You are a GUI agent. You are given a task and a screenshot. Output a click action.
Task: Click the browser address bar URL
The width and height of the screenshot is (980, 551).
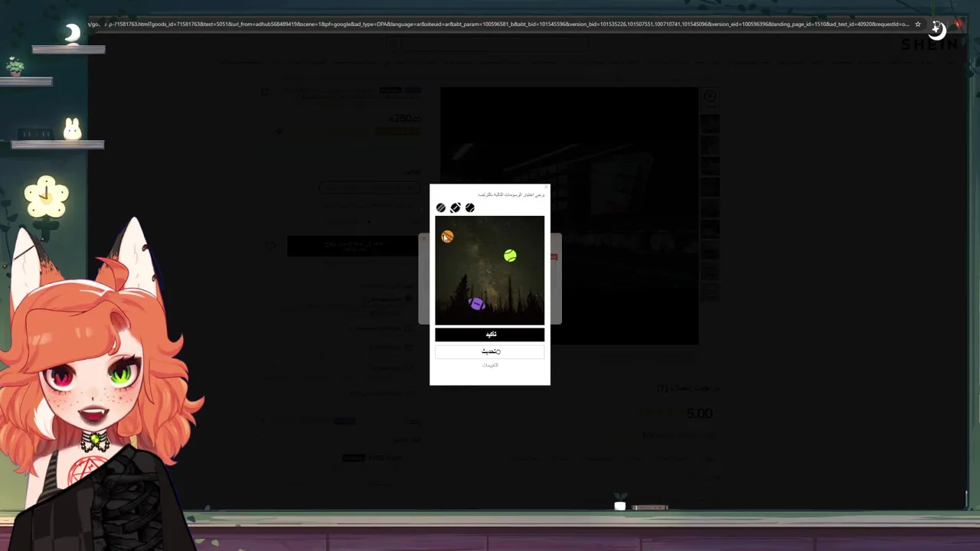pos(498,24)
